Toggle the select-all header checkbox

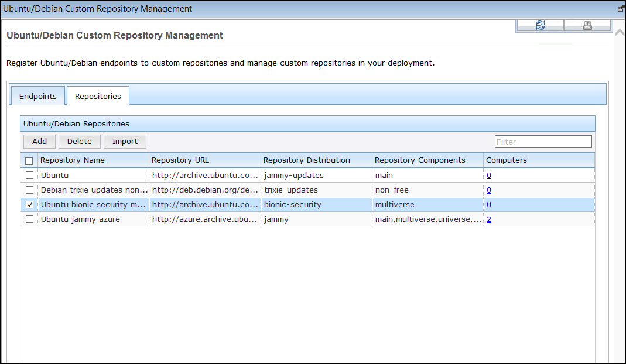29,161
